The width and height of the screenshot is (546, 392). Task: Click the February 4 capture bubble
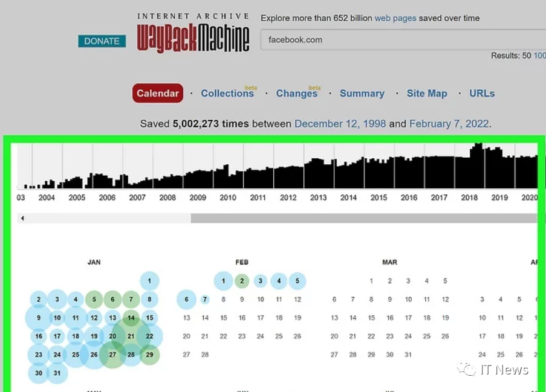pos(279,281)
